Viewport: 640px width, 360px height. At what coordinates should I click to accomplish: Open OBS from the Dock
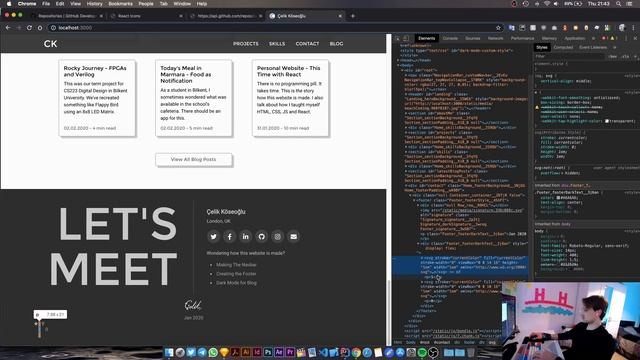[433, 352]
